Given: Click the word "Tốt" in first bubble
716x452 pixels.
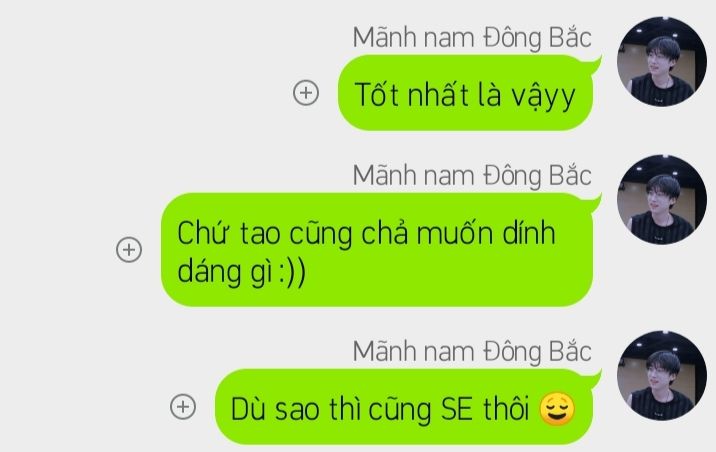Looking at the screenshot, I should [x=377, y=94].
